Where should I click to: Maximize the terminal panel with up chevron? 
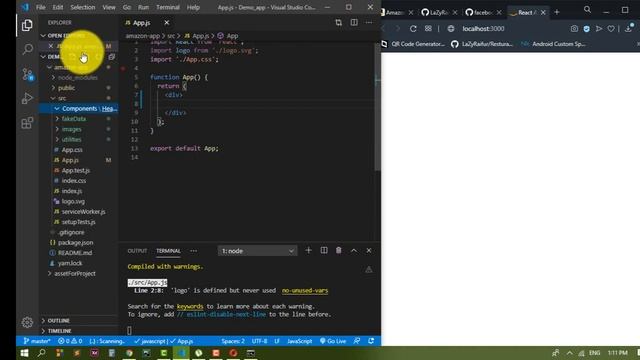pos(354,250)
